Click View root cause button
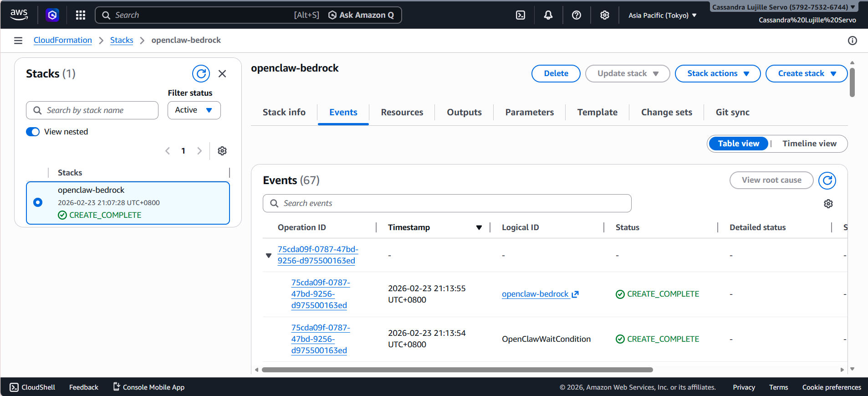 point(771,180)
